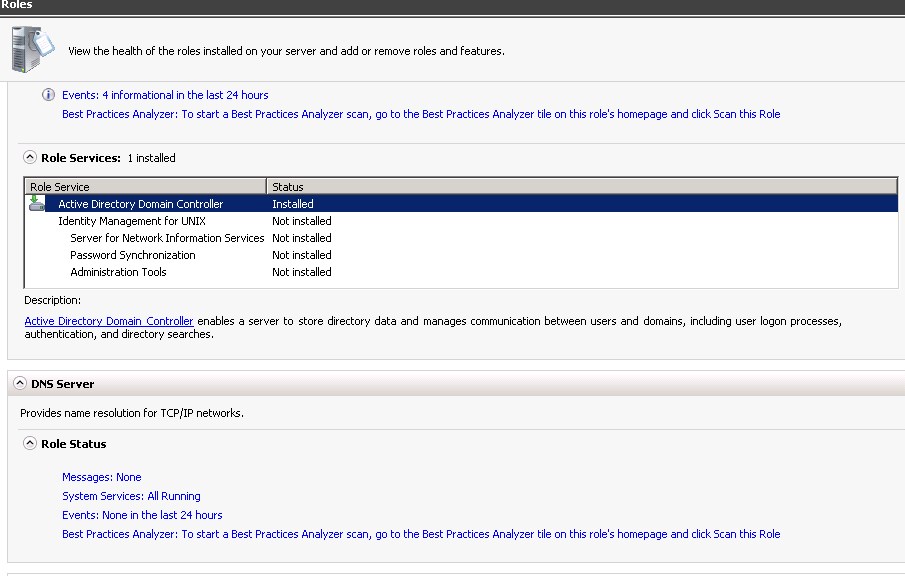The height and width of the screenshot is (576, 905).
Task: Click the Installed status cell
Action: click(293, 204)
